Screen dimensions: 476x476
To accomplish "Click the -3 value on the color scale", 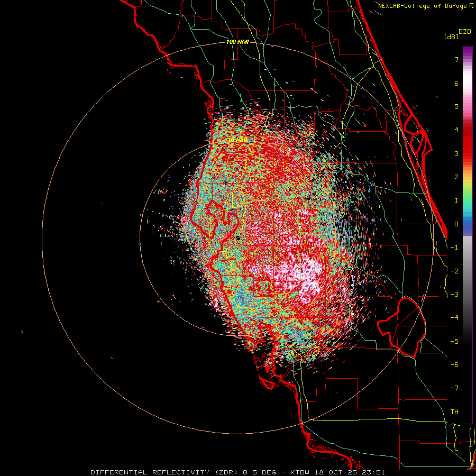I will [454, 295].
